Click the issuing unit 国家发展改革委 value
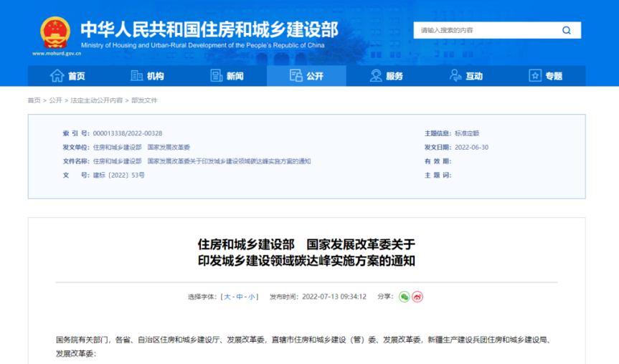This screenshot has height=364, width=619. (x=169, y=147)
